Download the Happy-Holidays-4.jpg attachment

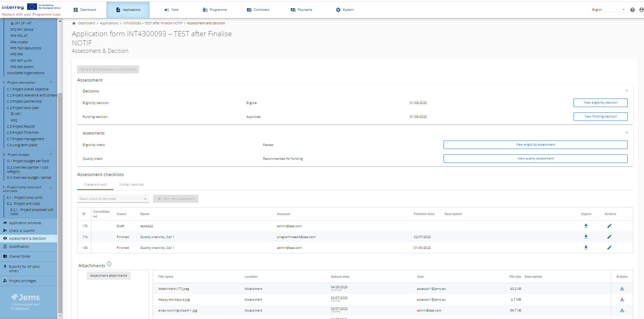click(622, 300)
